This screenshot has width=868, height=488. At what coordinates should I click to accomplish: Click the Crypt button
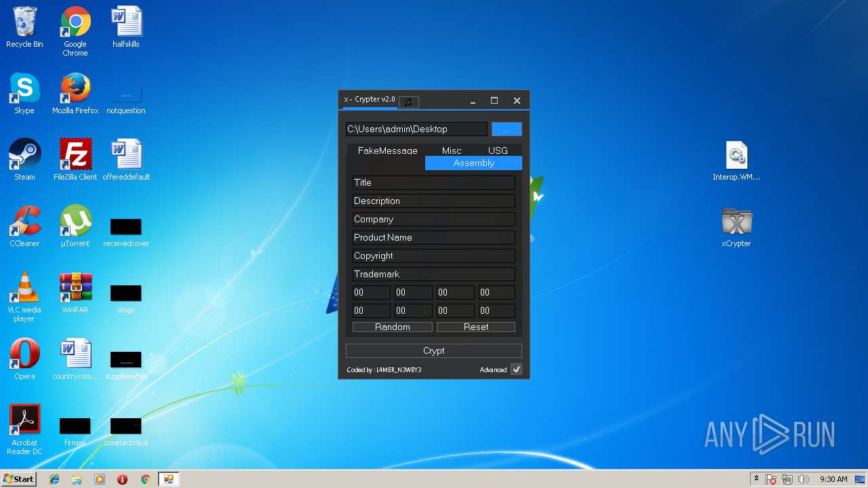[x=434, y=350]
